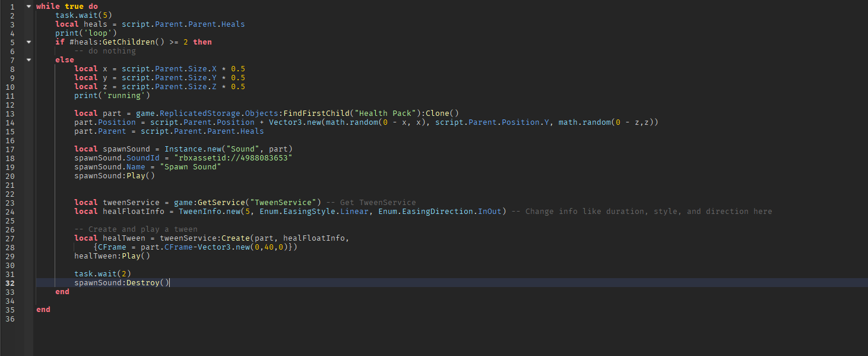The height and width of the screenshot is (356, 868).
Task: Click the '-- do nothing' comment
Action: click(105, 51)
